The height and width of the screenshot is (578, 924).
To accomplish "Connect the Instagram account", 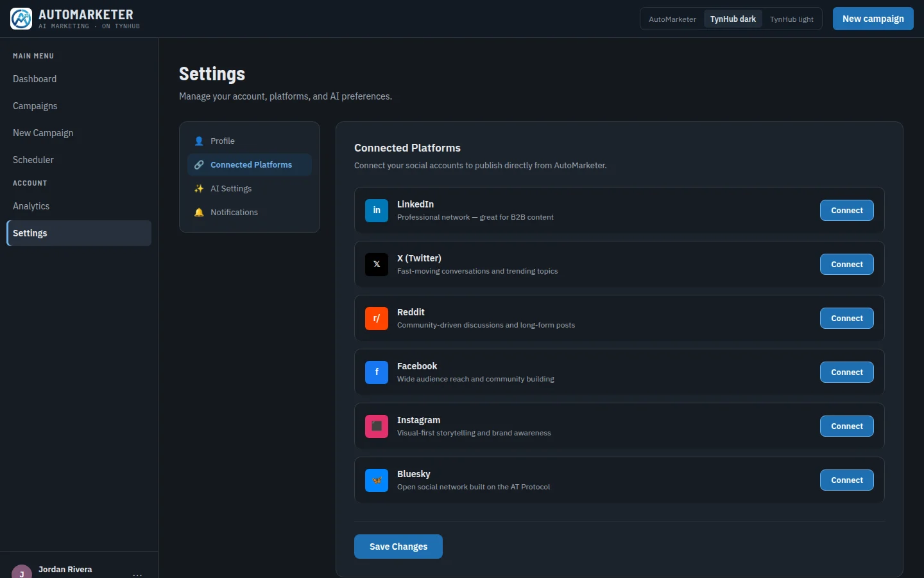I will (x=847, y=426).
